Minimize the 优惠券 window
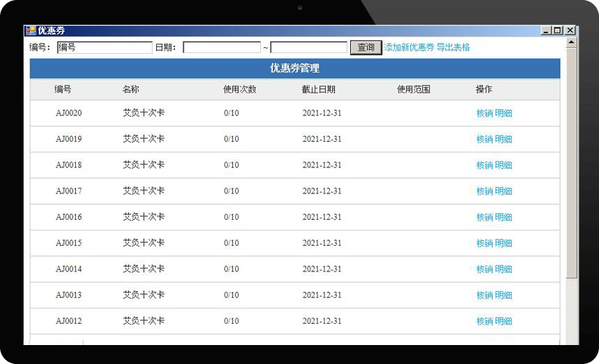 pyautogui.click(x=545, y=30)
